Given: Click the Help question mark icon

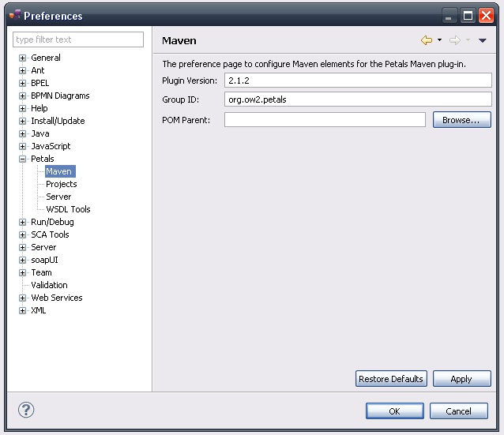Looking at the screenshot, I should [x=26, y=410].
